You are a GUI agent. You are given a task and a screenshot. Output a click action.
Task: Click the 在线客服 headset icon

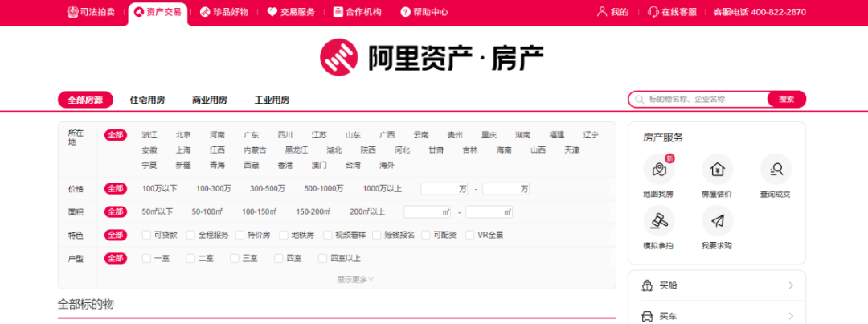653,12
